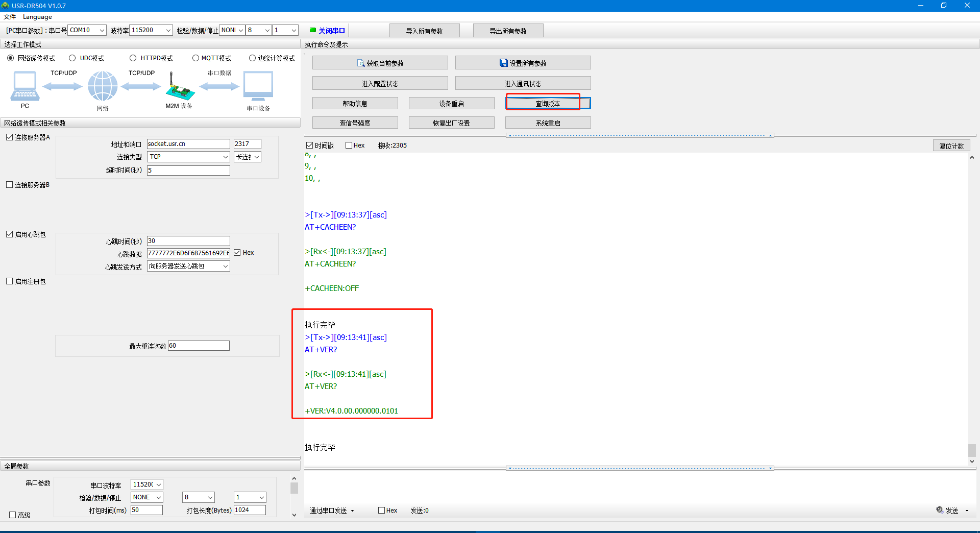The height and width of the screenshot is (533, 980).
Task: Click the network globe icon
Action: [x=103, y=86]
